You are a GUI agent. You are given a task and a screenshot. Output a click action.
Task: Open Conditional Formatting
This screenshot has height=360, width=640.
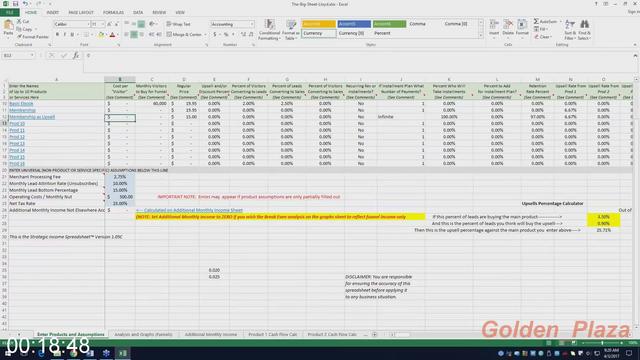[269, 30]
